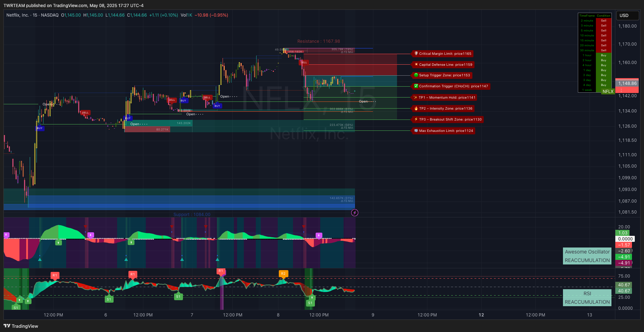644x332 pixels.
Task: Click the 142.657K (31%) volume label
Action: pos(341,198)
